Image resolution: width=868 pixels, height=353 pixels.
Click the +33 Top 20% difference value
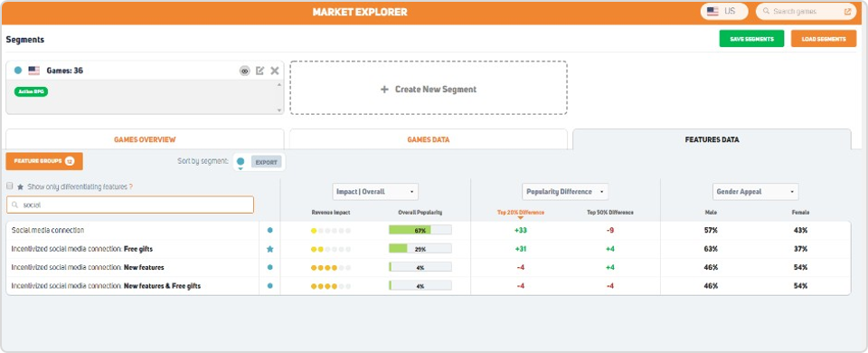click(x=521, y=230)
